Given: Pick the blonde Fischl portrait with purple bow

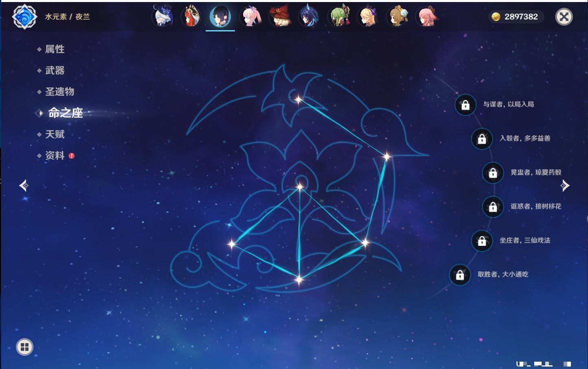Looking at the screenshot, I should pos(368,16).
